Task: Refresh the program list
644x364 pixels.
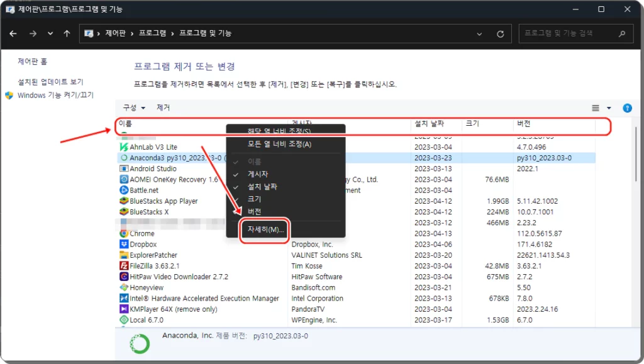Action: point(500,34)
